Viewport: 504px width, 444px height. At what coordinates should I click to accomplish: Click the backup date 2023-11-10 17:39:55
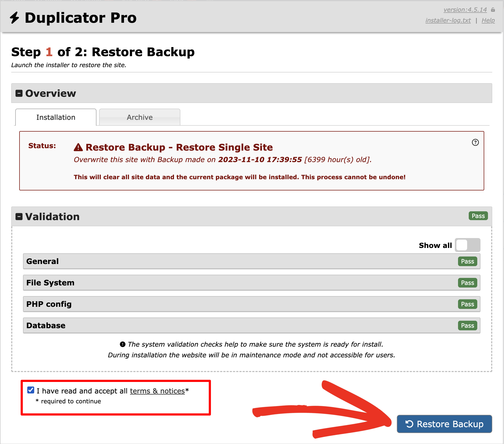tap(260, 160)
